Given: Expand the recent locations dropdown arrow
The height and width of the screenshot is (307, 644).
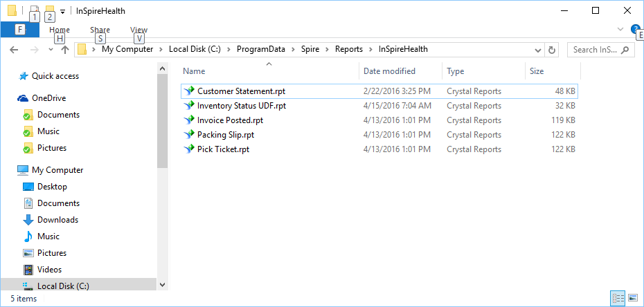Looking at the screenshot, I should [x=51, y=50].
